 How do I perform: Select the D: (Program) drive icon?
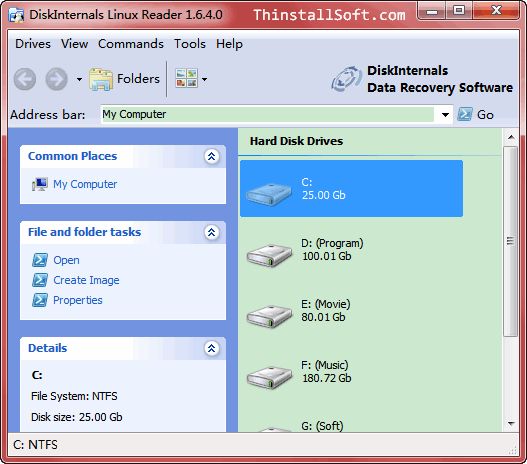click(269, 256)
